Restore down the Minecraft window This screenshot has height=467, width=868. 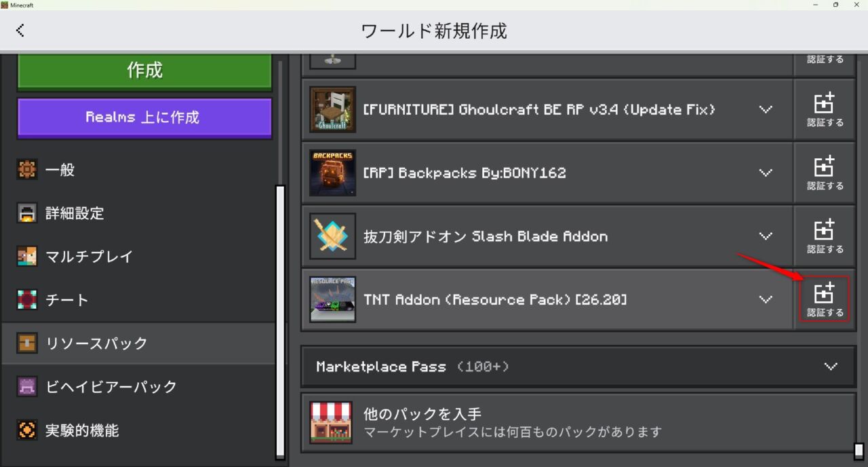(x=835, y=5)
